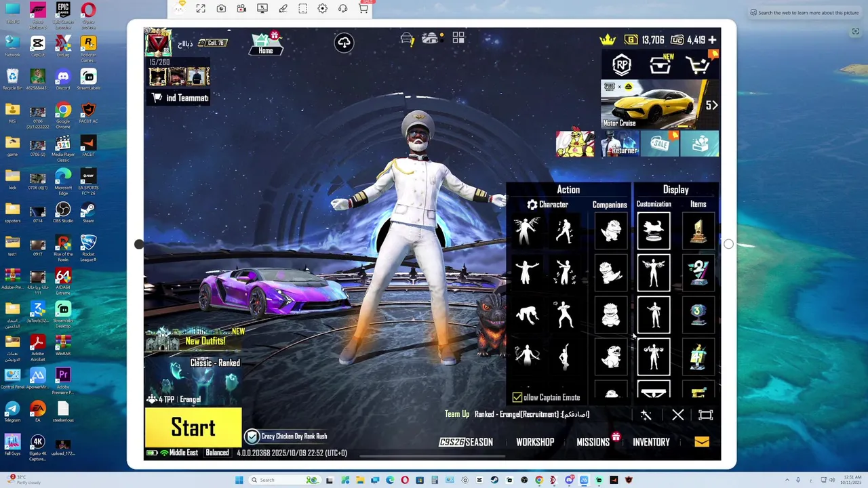This screenshot has width=868, height=488.
Task: Click the Team Up recruitment chat line
Action: [517, 414]
